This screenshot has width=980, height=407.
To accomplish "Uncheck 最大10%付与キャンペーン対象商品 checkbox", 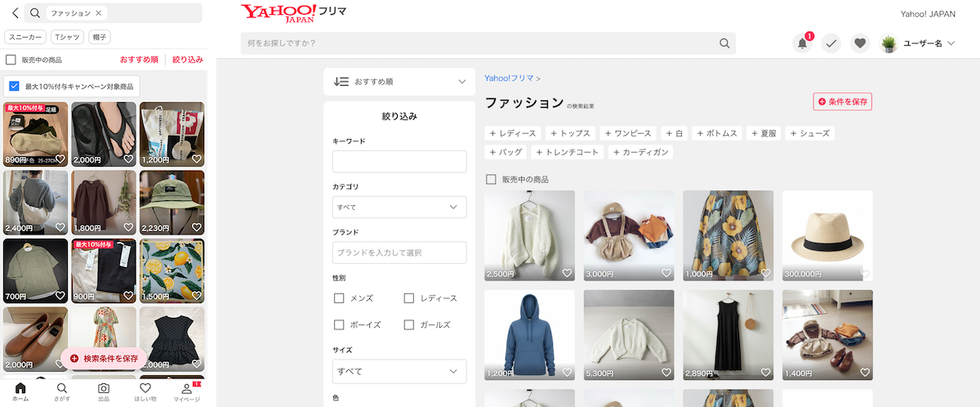I will pyautogui.click(x=14, y=86).
